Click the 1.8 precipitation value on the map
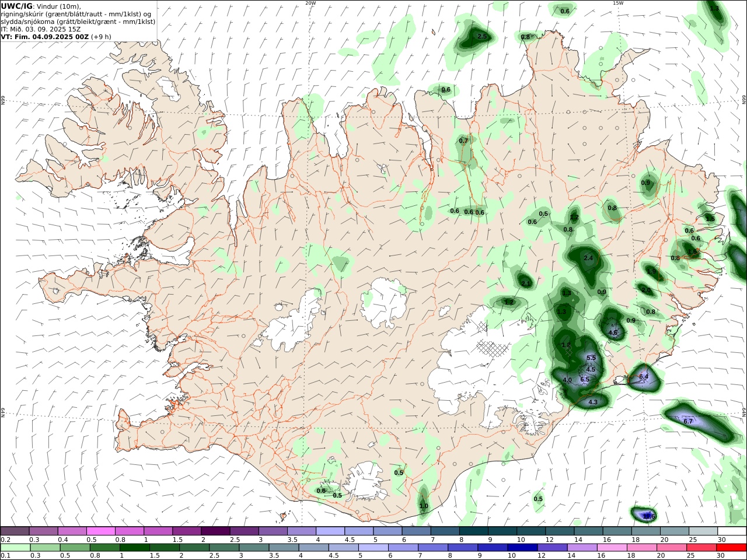This screenshot has width=747, height=560. tap(566, 345)
